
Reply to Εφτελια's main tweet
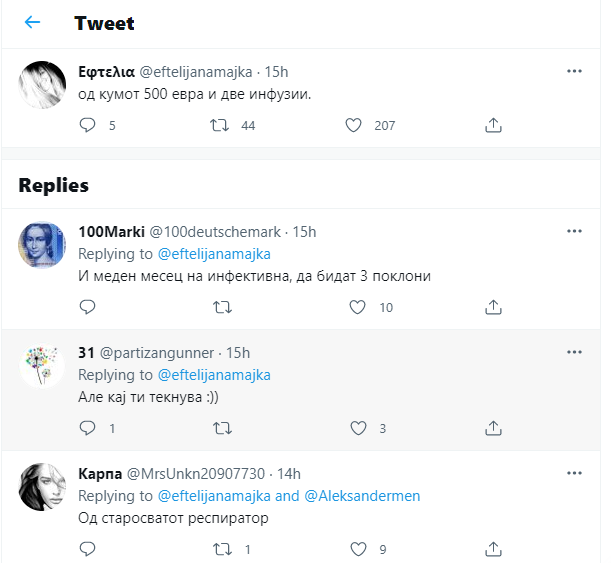pyautogui.click(x=87, y=125)
